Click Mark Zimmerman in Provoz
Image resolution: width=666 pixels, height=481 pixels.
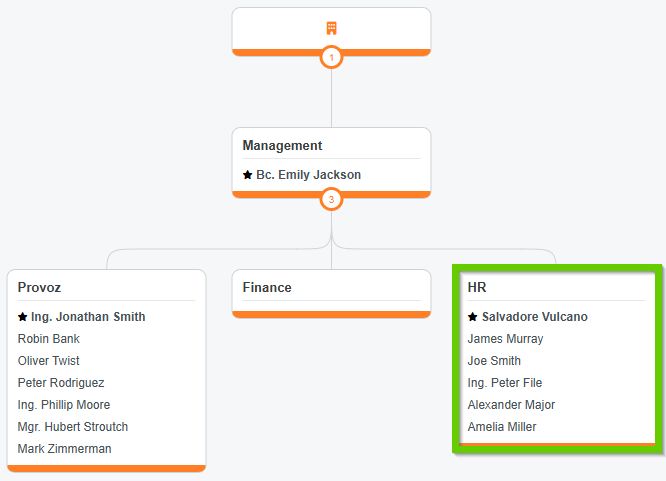tap(65, 449)
